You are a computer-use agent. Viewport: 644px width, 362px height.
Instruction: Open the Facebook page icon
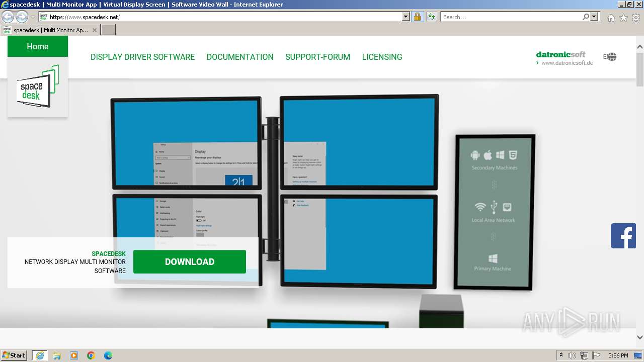click(x=623, y=236)
